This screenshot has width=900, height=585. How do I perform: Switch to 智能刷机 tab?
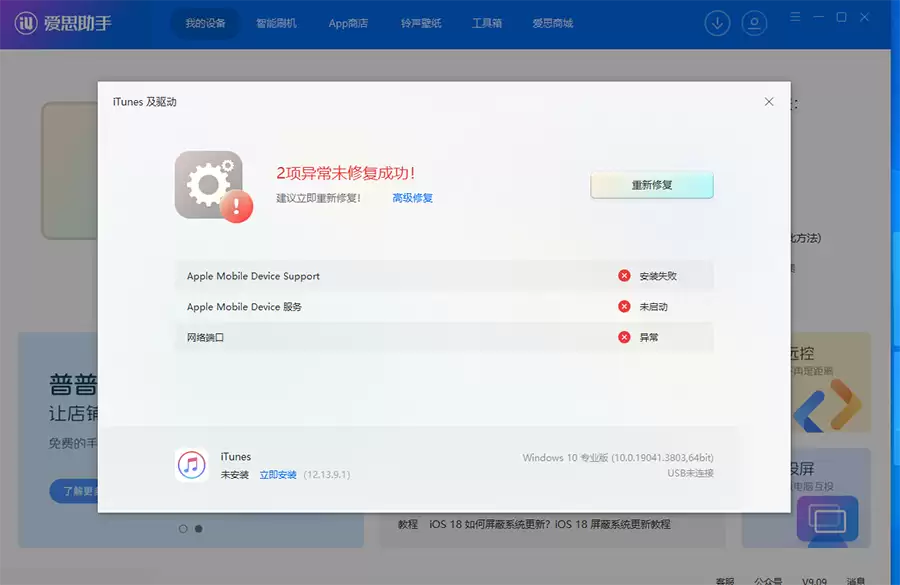(x=276, y=24)
